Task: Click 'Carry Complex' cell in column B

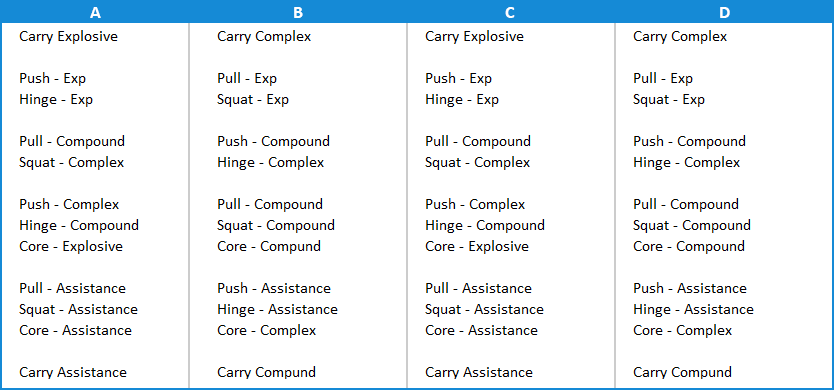Action: 264,37
